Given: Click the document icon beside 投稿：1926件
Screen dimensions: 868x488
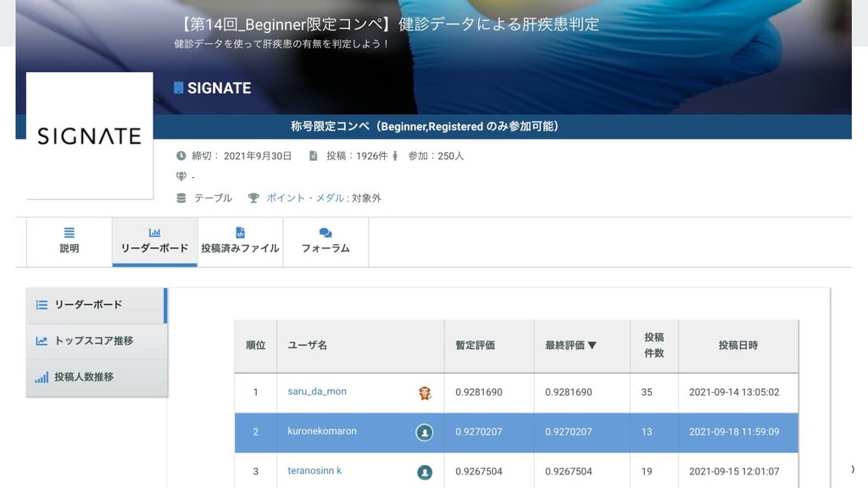Looking at the screenshot, I should tap(314, 156).
